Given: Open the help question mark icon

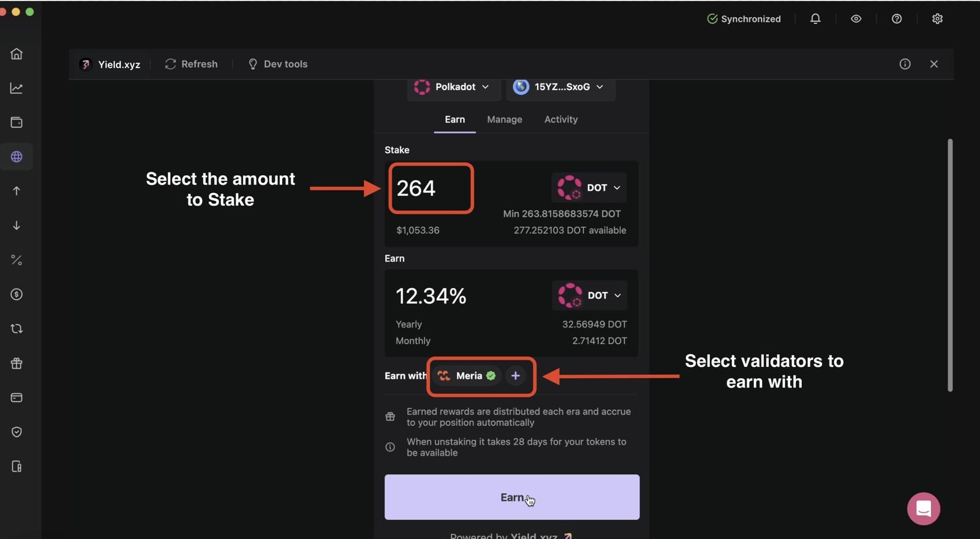Looking at the screenshot, I should (x=897, y=19).
